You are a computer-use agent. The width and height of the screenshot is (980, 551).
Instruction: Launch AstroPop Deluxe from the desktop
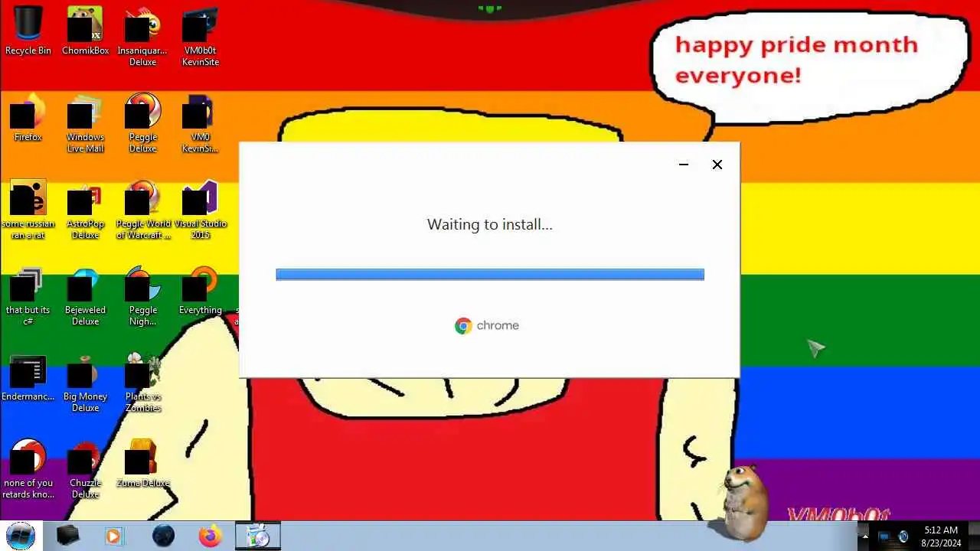[x=85, y=209]
